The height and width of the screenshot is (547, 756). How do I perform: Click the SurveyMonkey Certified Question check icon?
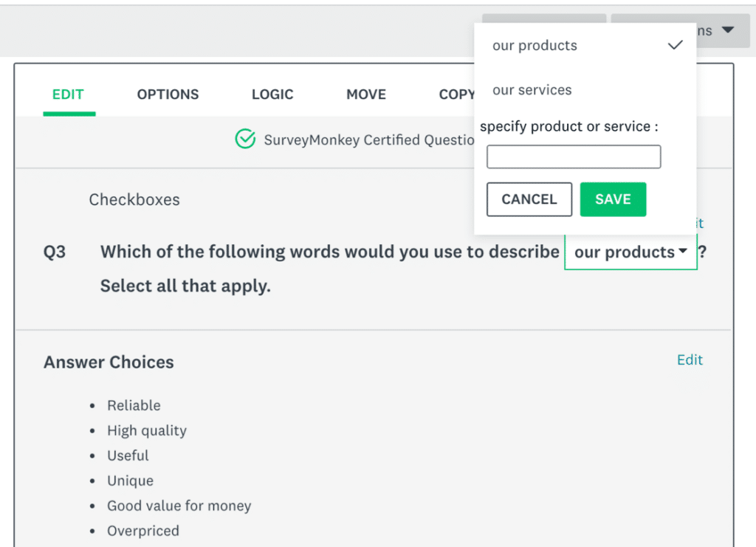tap(245, 139)
